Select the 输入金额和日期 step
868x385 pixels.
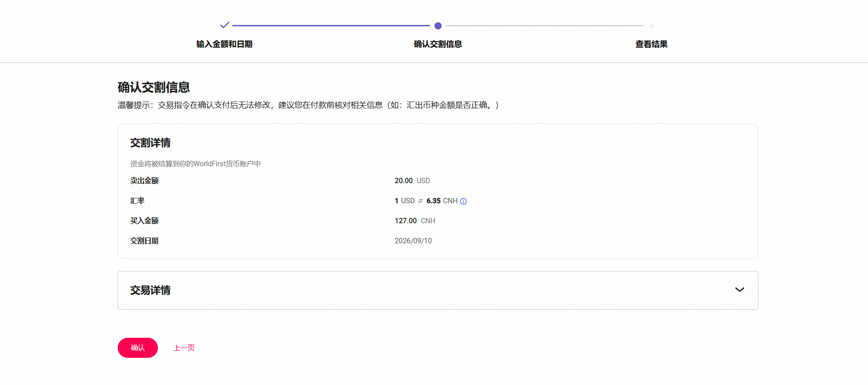224,44
